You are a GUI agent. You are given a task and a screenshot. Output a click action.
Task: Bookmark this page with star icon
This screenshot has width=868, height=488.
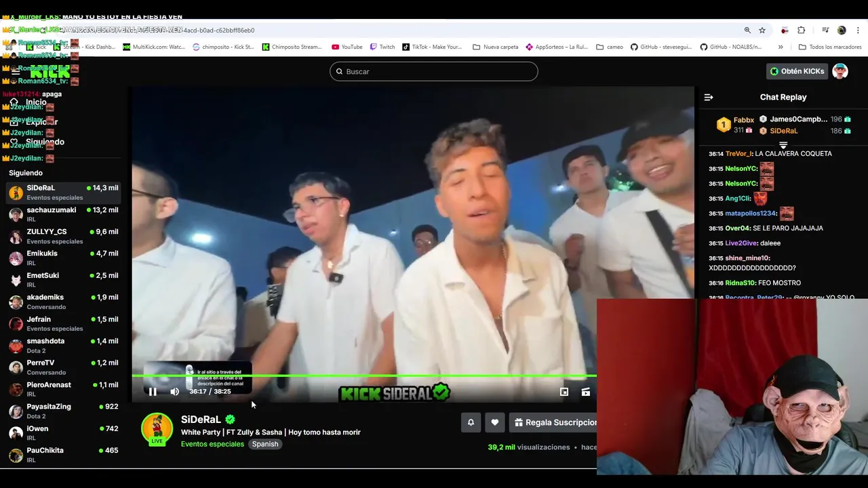(x=762, y=30)
